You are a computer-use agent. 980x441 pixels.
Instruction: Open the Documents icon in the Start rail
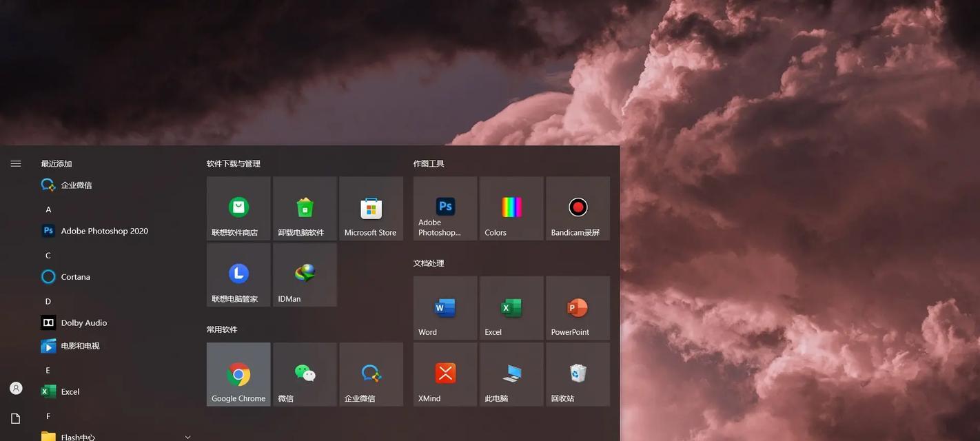(x=16, y=418)
